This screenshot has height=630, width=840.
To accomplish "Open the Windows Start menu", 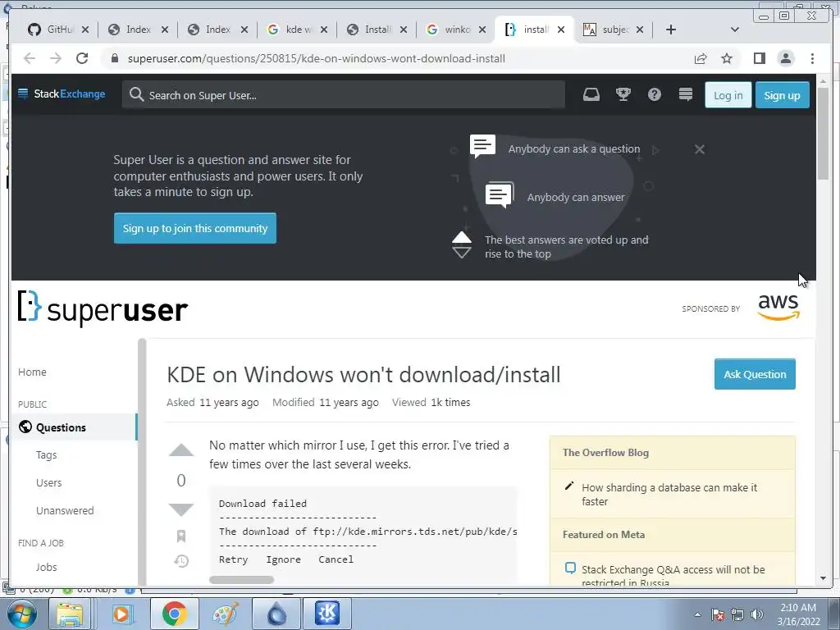I will [x=21, y=614].
